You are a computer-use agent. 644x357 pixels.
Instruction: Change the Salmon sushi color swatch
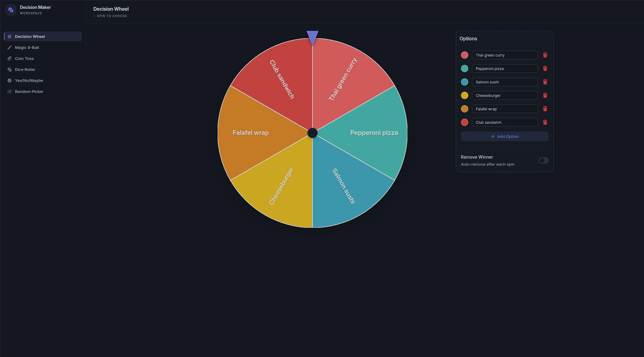pyautogui.click(x=464, y=82)
